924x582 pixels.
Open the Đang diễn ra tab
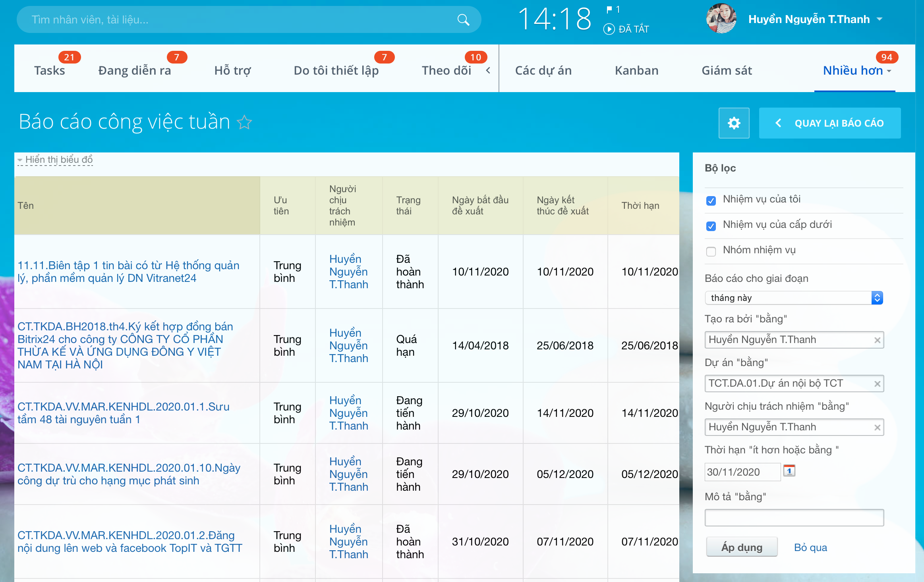coord(134,71)
